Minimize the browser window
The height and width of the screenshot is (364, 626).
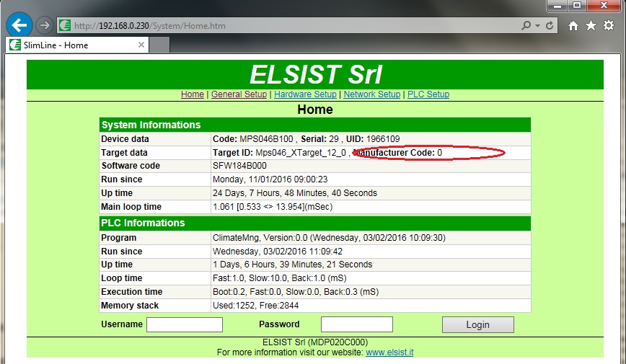coord(557,6)
